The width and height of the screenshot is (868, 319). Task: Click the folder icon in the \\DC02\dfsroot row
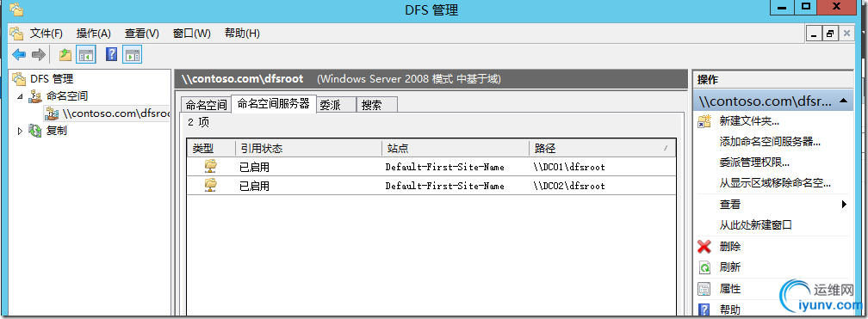[210, 185]
